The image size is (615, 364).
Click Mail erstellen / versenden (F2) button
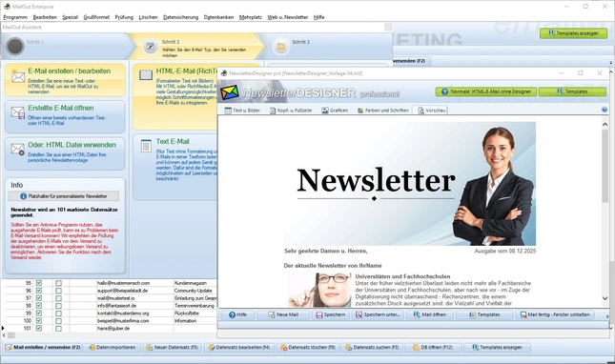point(43,347)
